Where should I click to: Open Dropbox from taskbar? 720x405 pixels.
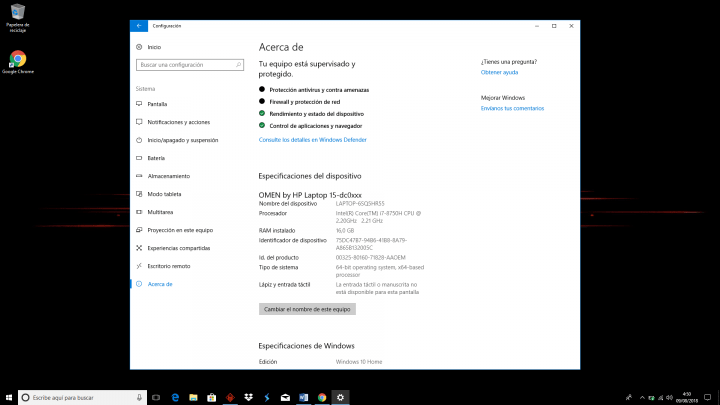(248, 397)
